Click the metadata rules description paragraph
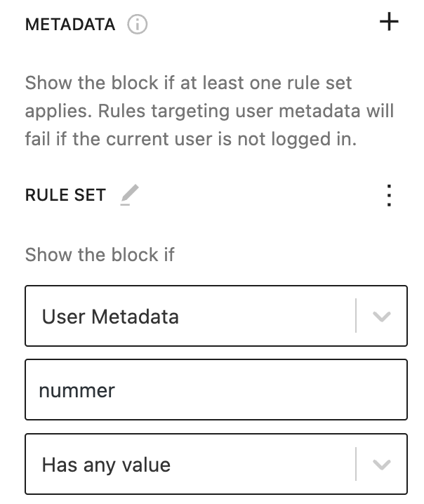 [210, 111]
